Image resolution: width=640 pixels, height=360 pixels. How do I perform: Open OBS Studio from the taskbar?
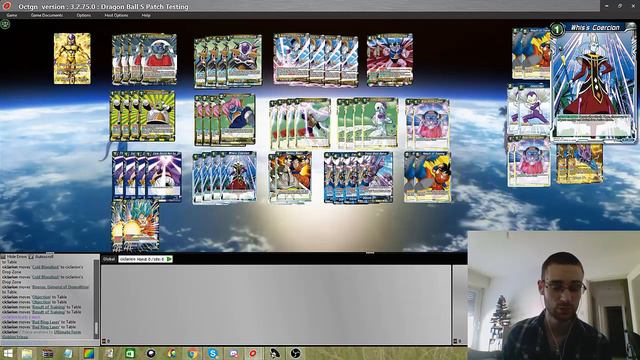tap(296, 353)
